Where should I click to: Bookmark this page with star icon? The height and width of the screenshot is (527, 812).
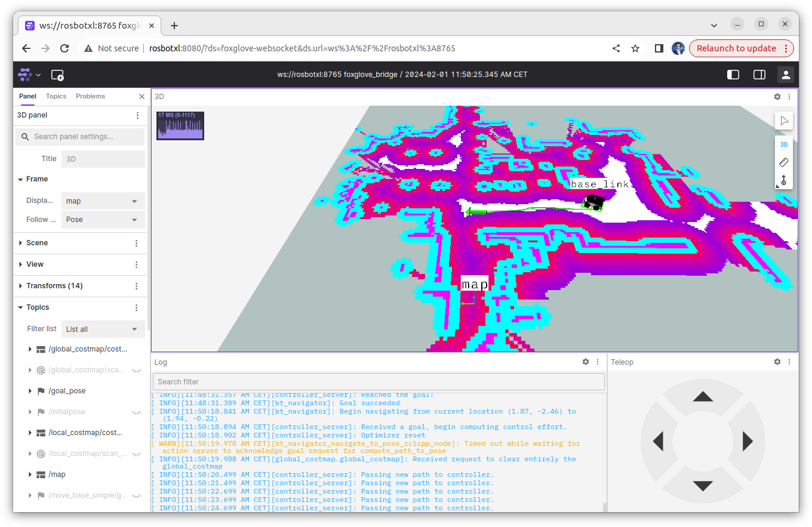pos(635,48)
